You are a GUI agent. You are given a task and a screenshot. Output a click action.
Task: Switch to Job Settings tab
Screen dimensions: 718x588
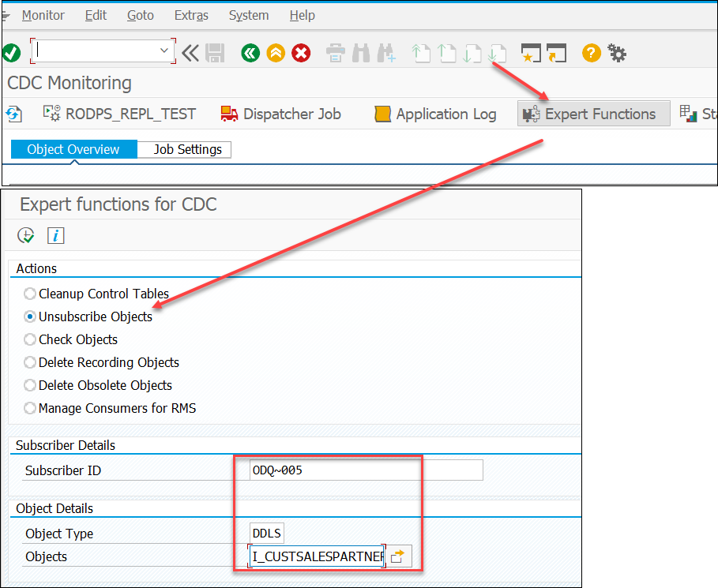(185, 149)
